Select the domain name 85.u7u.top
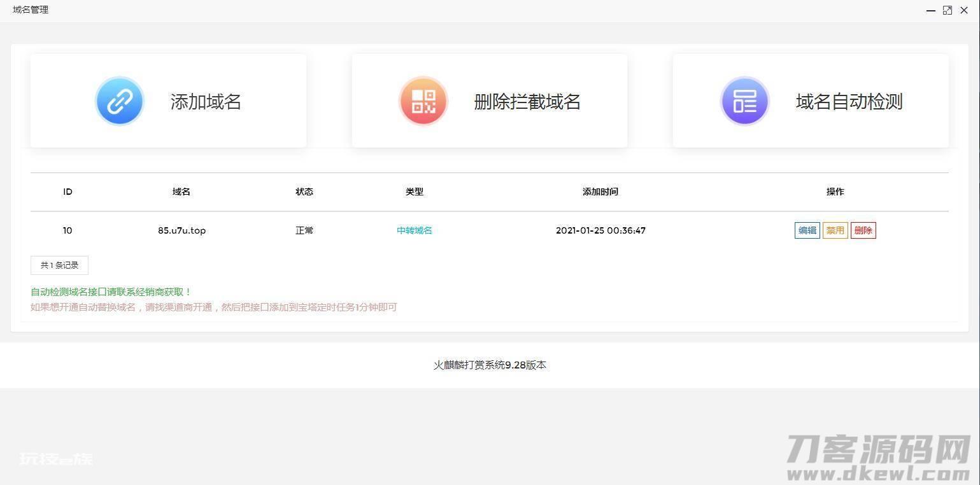 click(x=181, y=230)
